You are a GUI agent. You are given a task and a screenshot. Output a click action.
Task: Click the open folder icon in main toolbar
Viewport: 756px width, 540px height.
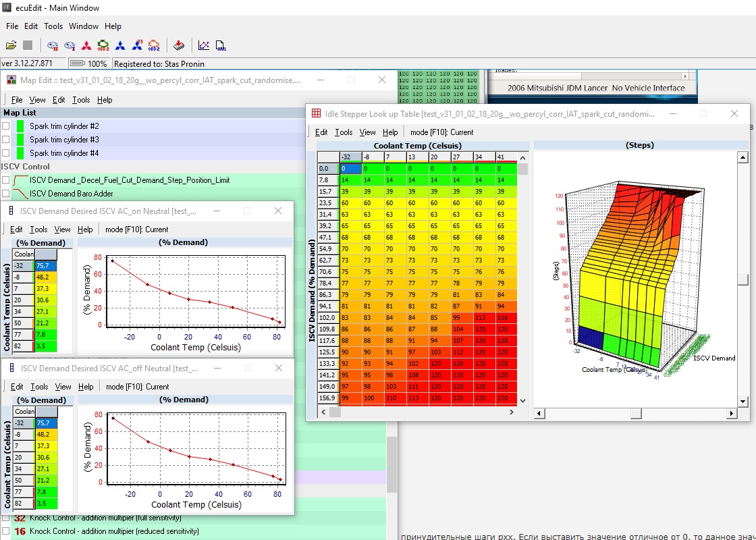pos(11,45)
